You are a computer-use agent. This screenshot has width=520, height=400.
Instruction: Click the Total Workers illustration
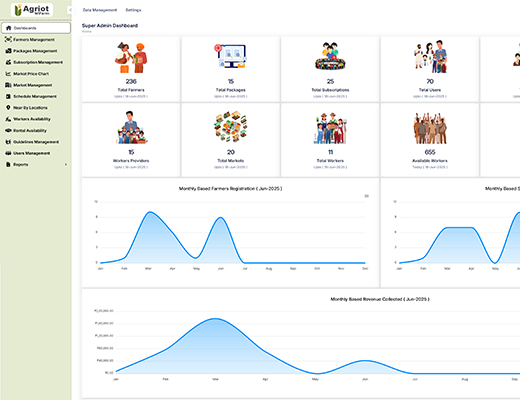coord(330,128)
